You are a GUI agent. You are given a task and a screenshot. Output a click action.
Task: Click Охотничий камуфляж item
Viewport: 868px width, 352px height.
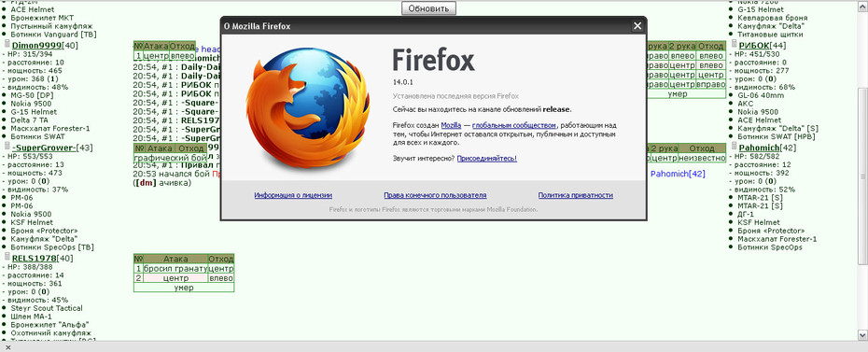(51, 333)
